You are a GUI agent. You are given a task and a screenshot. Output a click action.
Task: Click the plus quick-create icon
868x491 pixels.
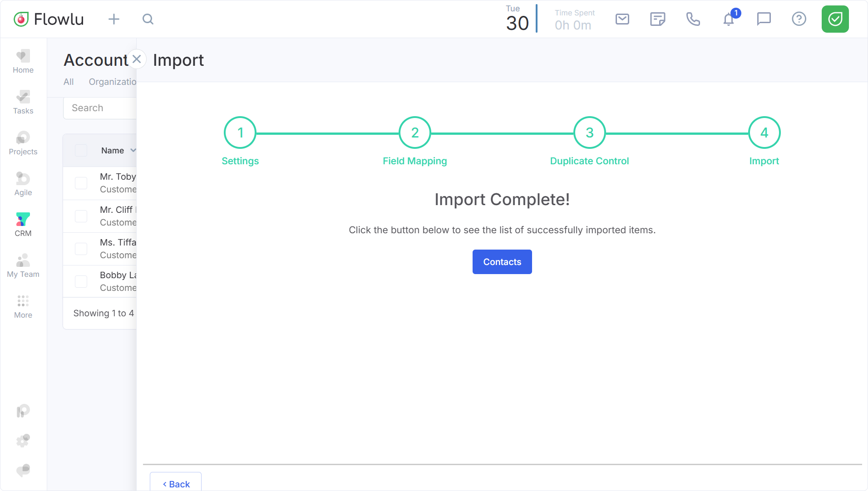(x=114, y=19)
